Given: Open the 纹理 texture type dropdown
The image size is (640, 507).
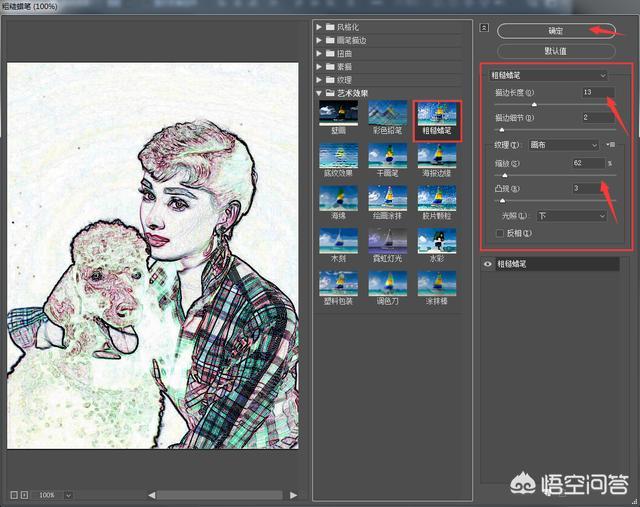Looking at the screenshot, I should click(x=563, y=145).
